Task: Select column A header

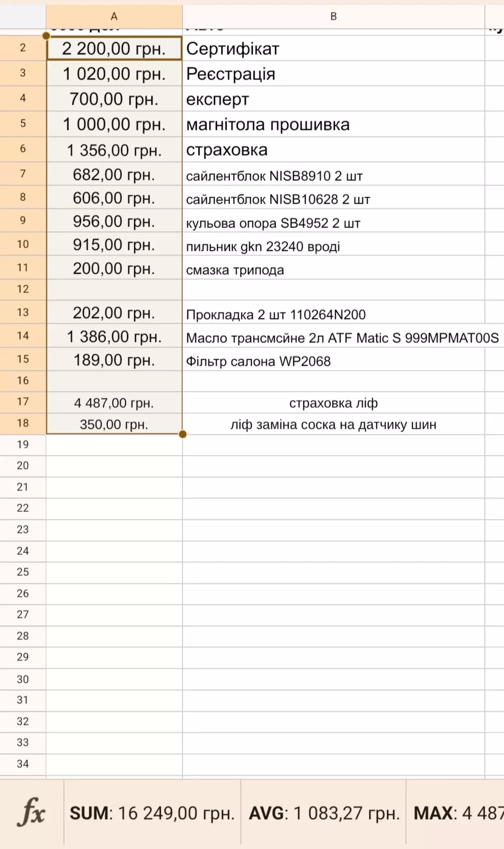Action: pyautogui.click(x=114, y=16)
